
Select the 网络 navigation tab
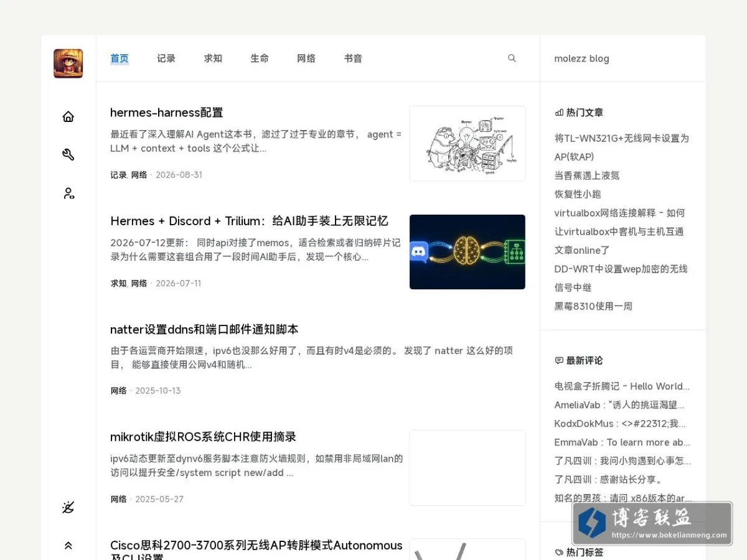click(306, 58)
